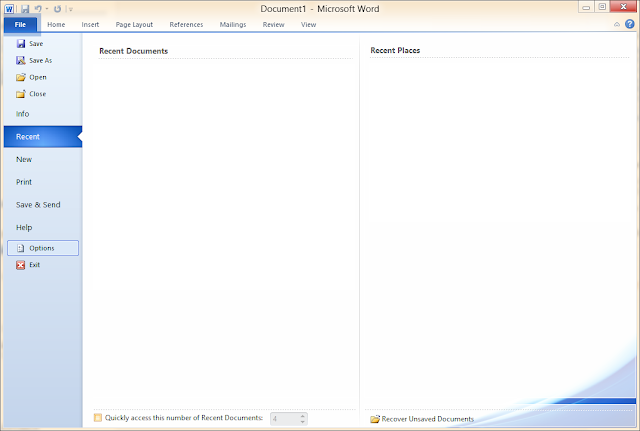This screenshot has width=640, height=431.
Task: Restore down the Word window
Action: point(602,7)
